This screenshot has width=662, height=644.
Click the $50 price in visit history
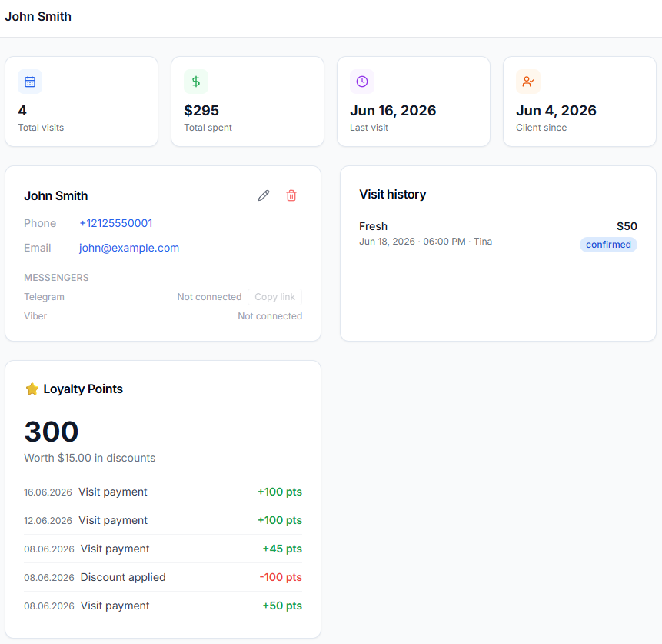point(627,226)
